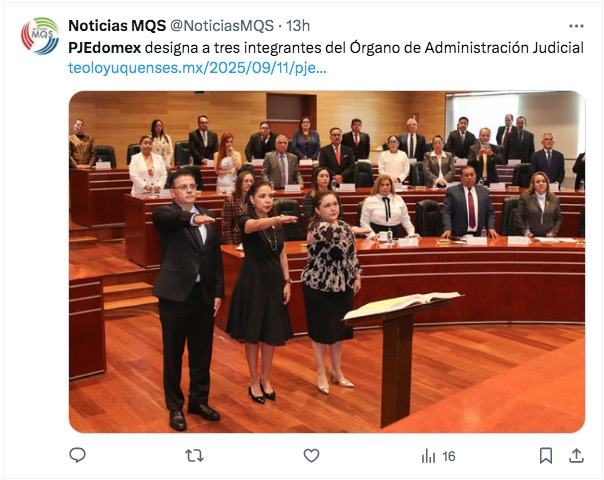Viewport: 604px width, 480px height.
Task: Open the tweet via the 13h timestamp
Action: coord(298,26)
